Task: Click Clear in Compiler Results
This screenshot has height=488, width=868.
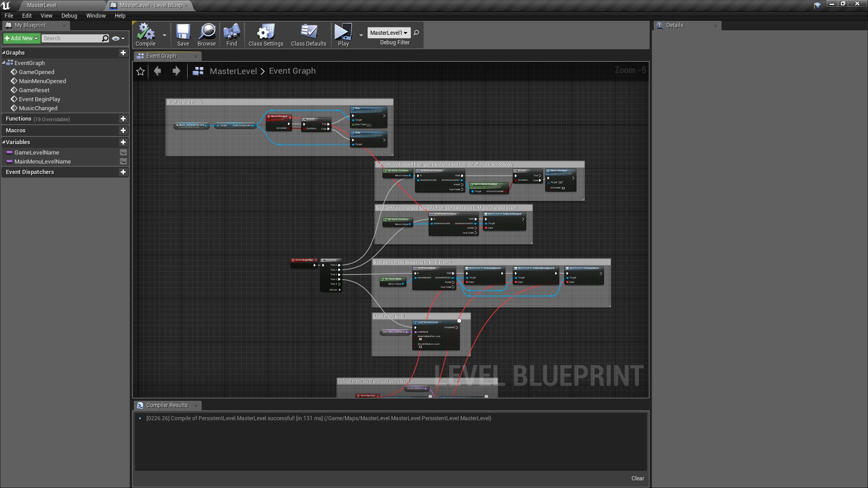Action: coord(637,478)
